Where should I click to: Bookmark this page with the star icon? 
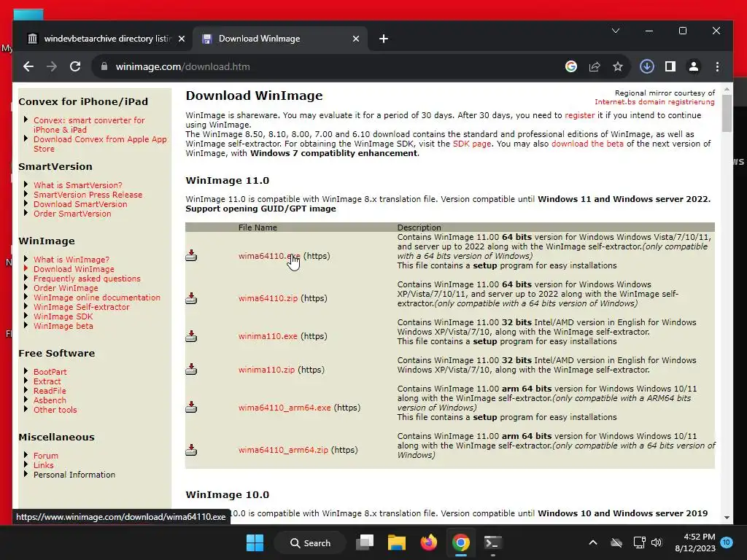click(x=618, y=66)
